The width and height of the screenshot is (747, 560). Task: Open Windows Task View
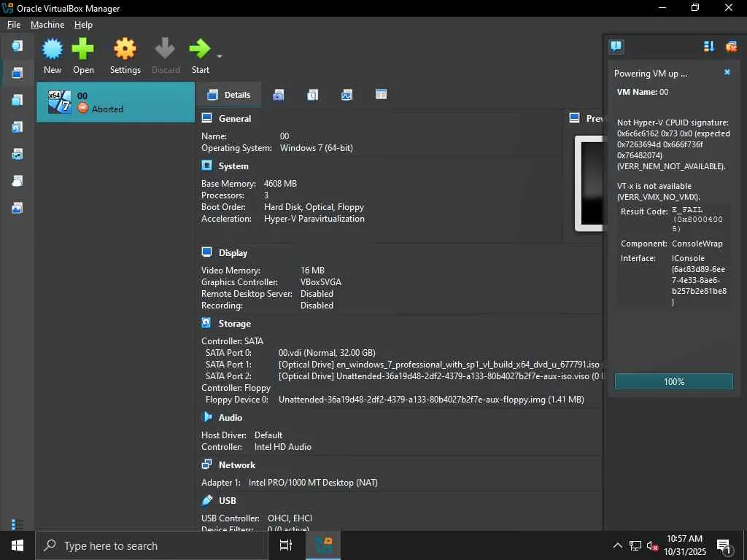(285, 545)
